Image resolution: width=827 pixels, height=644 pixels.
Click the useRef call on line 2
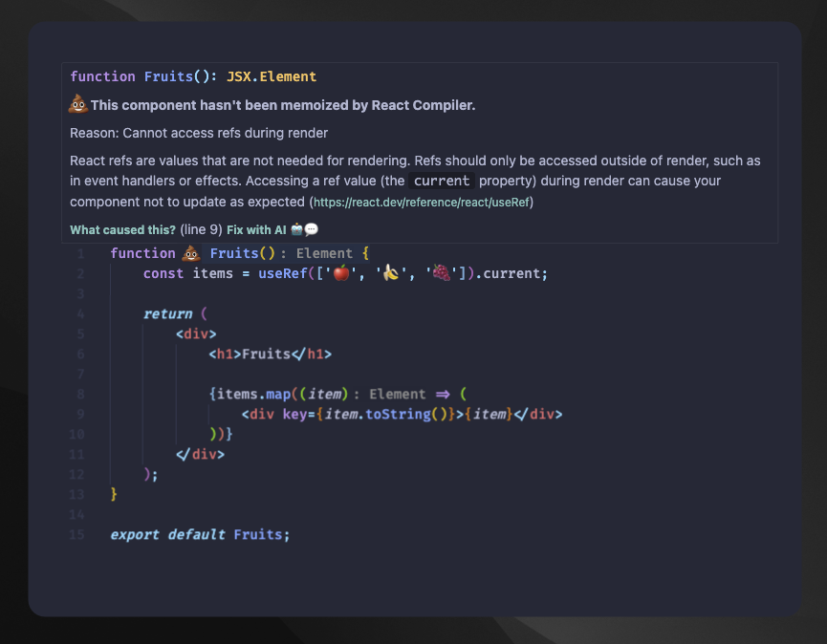click(x=283, y=273)
